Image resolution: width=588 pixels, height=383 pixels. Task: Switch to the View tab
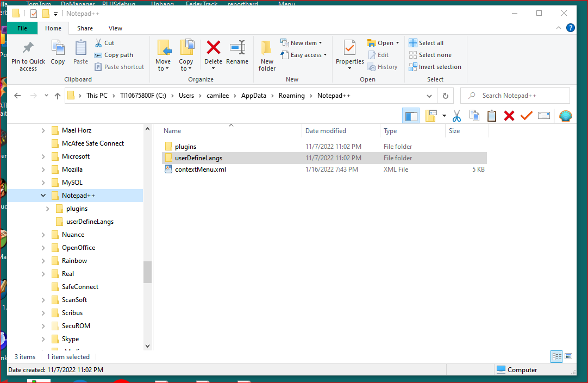click(116, 28)
